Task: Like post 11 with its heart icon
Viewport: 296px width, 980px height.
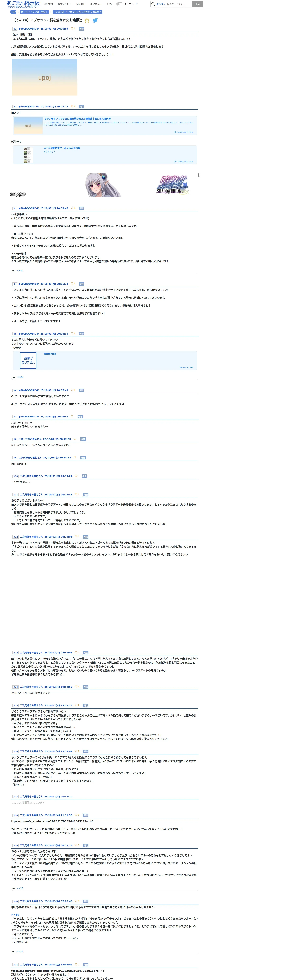Action: point(76,495)
